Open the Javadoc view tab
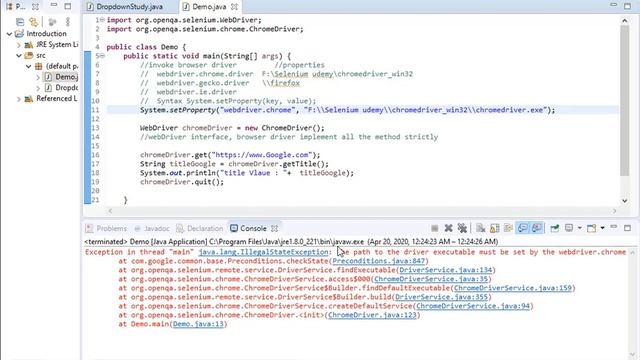The height and width of the screenshot is (360, 640). [151, 228]
